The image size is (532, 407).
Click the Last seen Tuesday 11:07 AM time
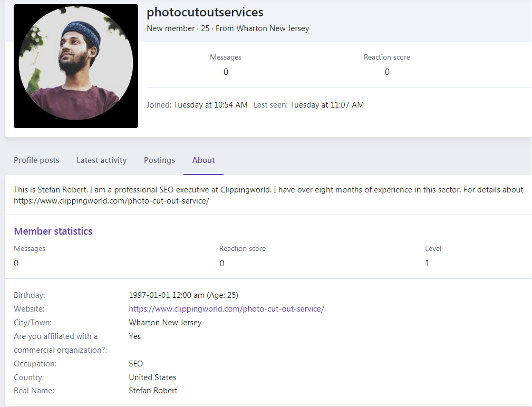tap(327, 105)
